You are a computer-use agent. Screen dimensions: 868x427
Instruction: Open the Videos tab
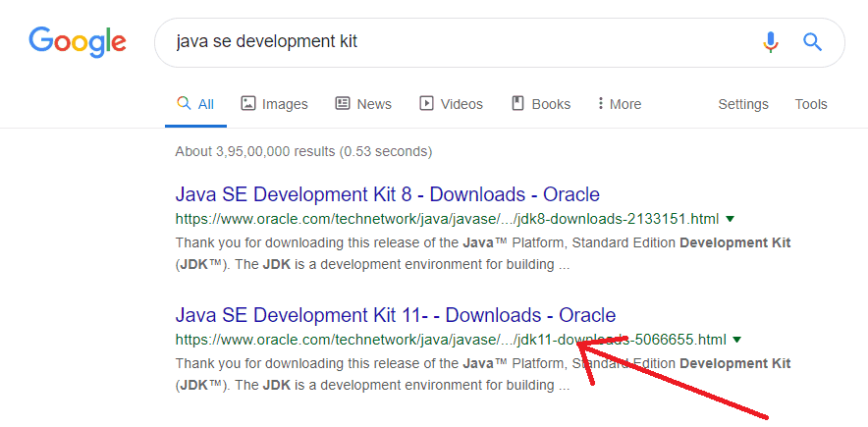(451, 104)
